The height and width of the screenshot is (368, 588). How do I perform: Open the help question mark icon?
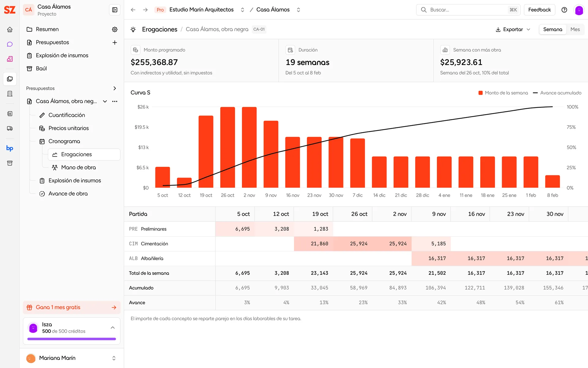564,10
